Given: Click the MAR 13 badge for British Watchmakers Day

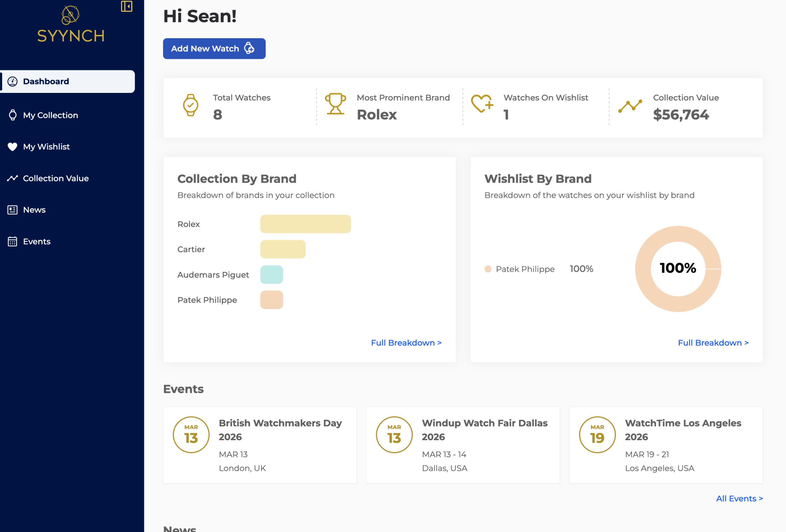Looking at the screenshot, I should 191,435.
